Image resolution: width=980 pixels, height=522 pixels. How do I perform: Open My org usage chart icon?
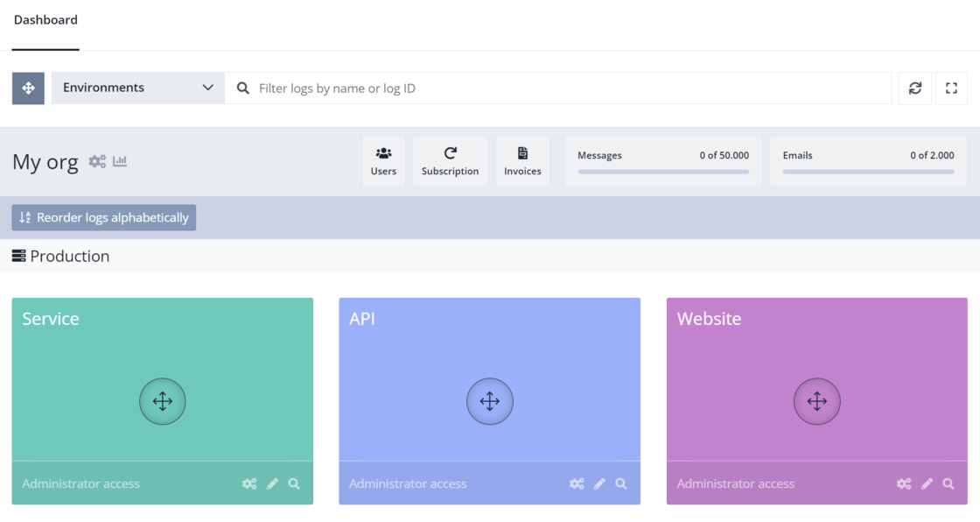coord(120,161)
